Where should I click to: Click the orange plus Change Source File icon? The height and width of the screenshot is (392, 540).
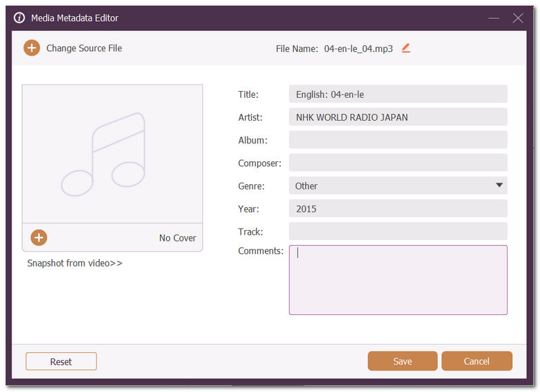click(32, 48)
